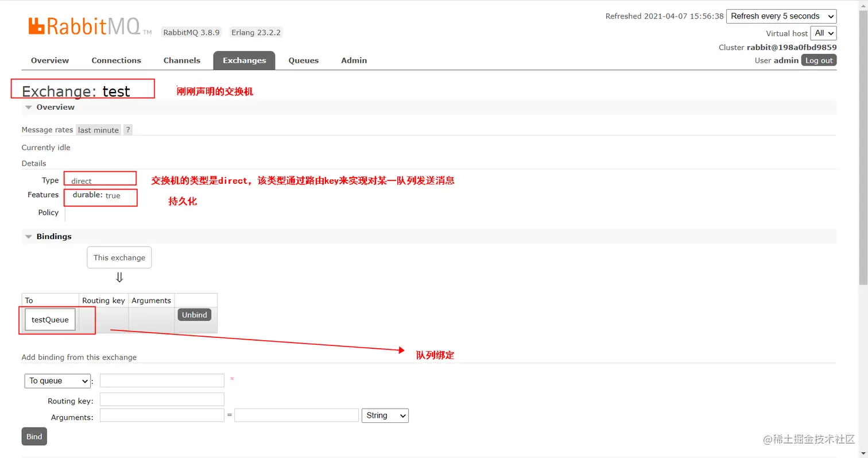
Task: Focus the Arguments value input field
Action: (296, 415)
